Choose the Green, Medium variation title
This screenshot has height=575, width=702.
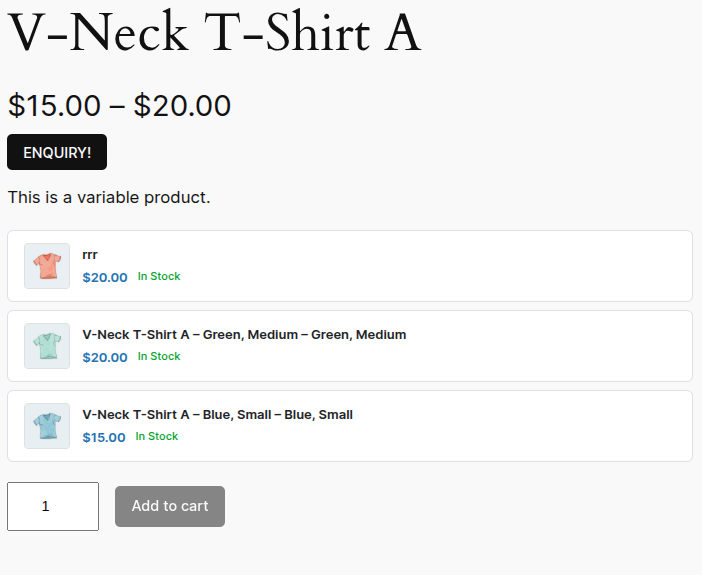244,335
